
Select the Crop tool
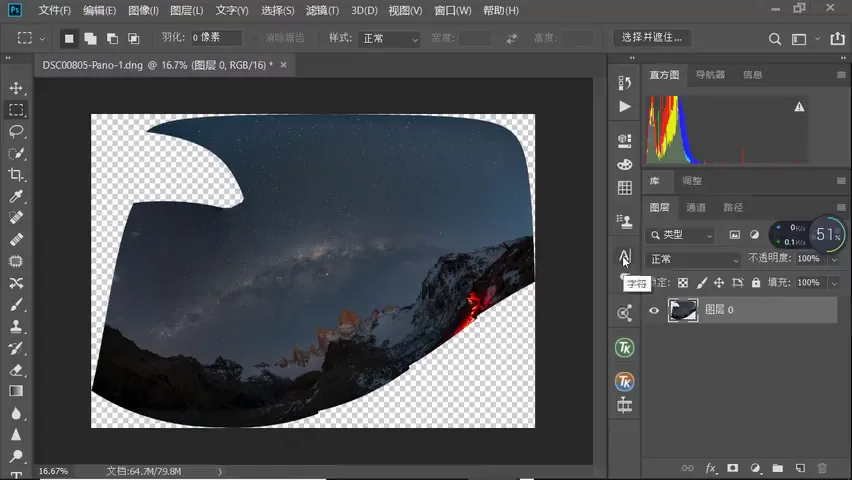[x=16, y=174]
